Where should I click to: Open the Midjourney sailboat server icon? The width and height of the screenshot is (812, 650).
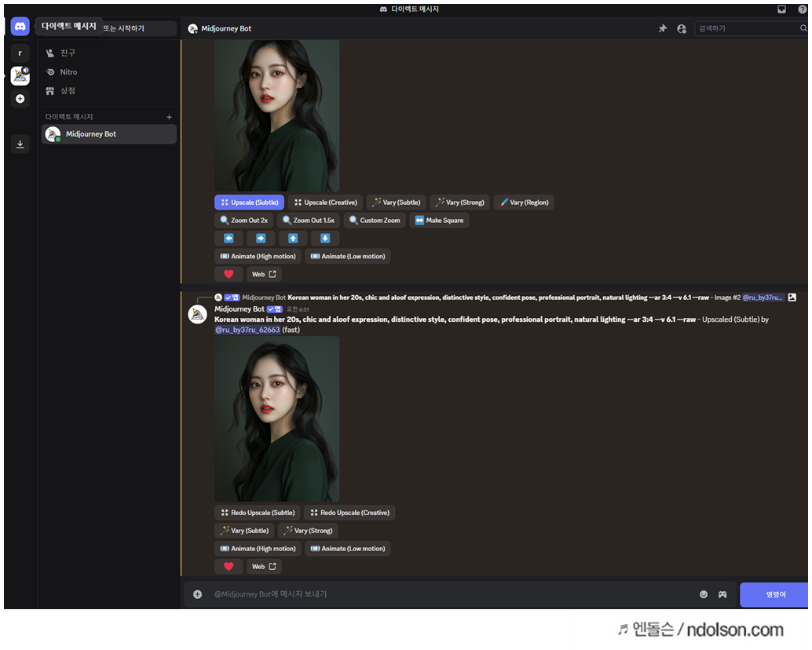20,75
